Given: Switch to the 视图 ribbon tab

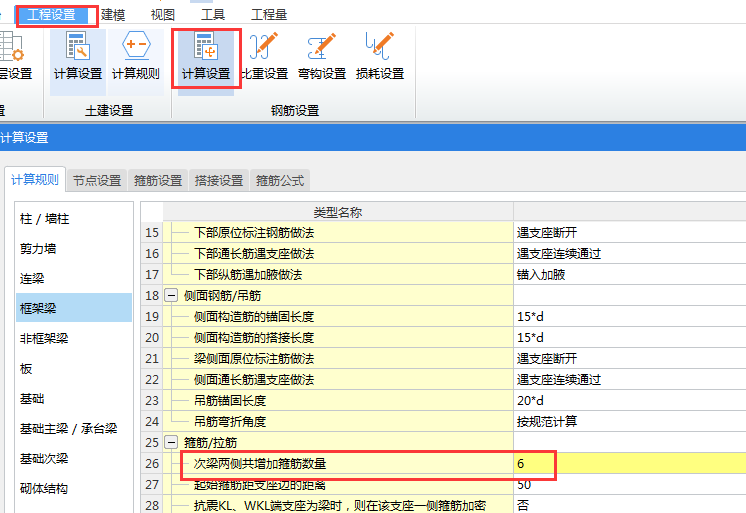Looking at the screenshot, I should (x=163, y=15).
